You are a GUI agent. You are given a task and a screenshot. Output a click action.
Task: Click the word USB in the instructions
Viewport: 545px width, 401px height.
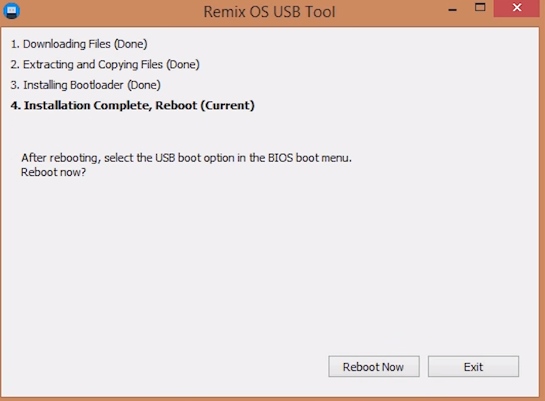tap(165, 158)
